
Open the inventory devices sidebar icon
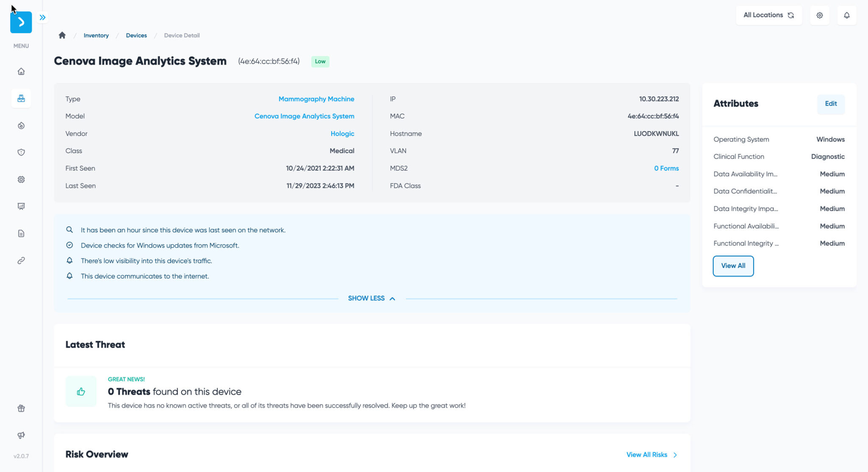[21, 98]
